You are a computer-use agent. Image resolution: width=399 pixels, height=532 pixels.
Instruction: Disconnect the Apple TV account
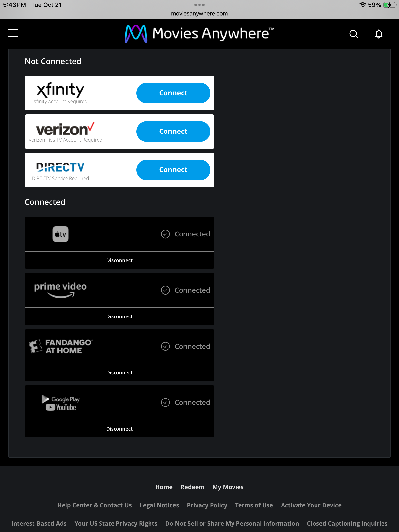tap(119, 260)
